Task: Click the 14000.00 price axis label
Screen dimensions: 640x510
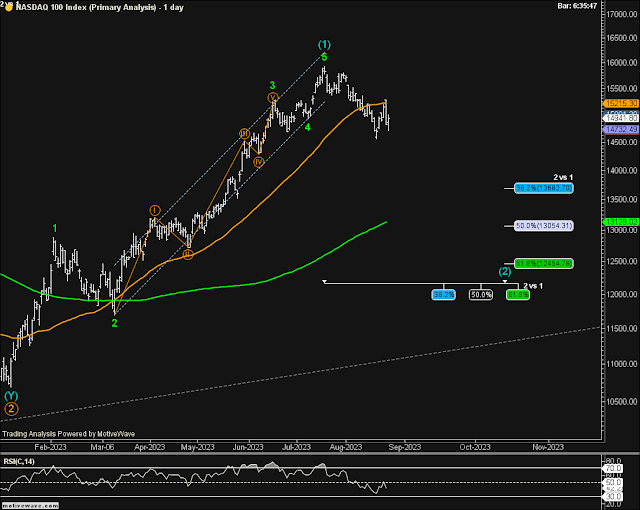Action: pos(622,171)
